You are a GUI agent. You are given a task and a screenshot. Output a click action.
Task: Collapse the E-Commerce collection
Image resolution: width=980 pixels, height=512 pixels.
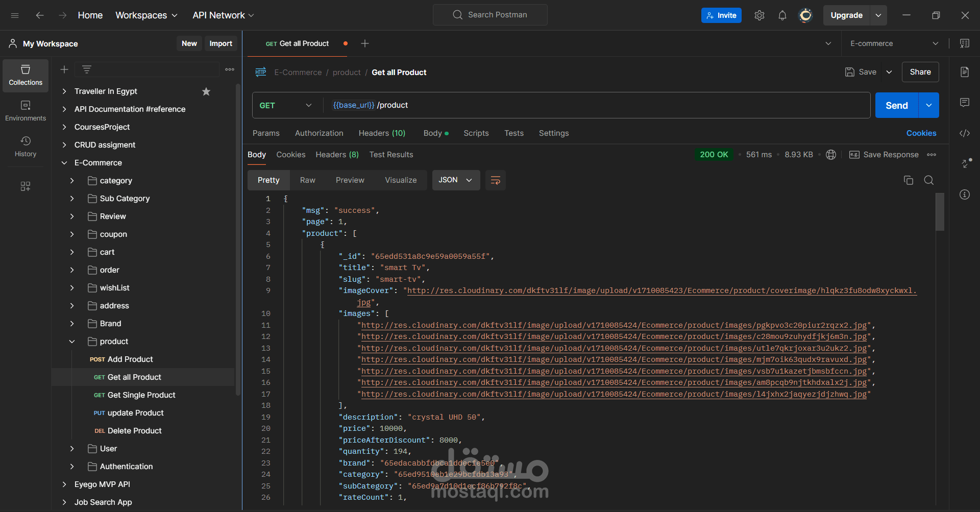(x=64, y=163)
